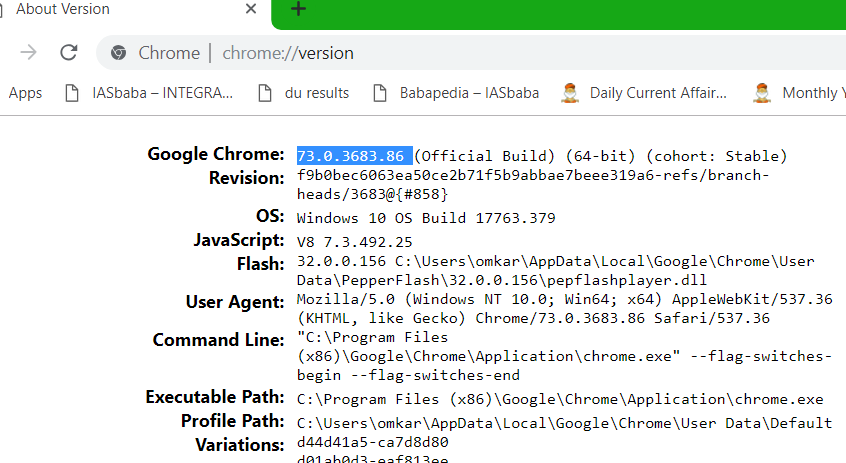
Task: Reload the chrome://version page
Action: (69, 52)
